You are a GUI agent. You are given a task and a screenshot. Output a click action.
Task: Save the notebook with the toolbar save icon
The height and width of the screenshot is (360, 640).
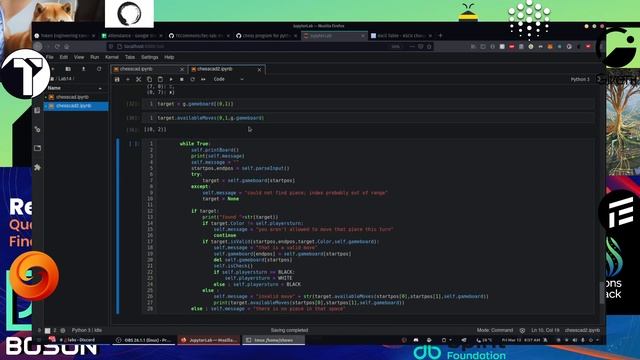[117, 79]
